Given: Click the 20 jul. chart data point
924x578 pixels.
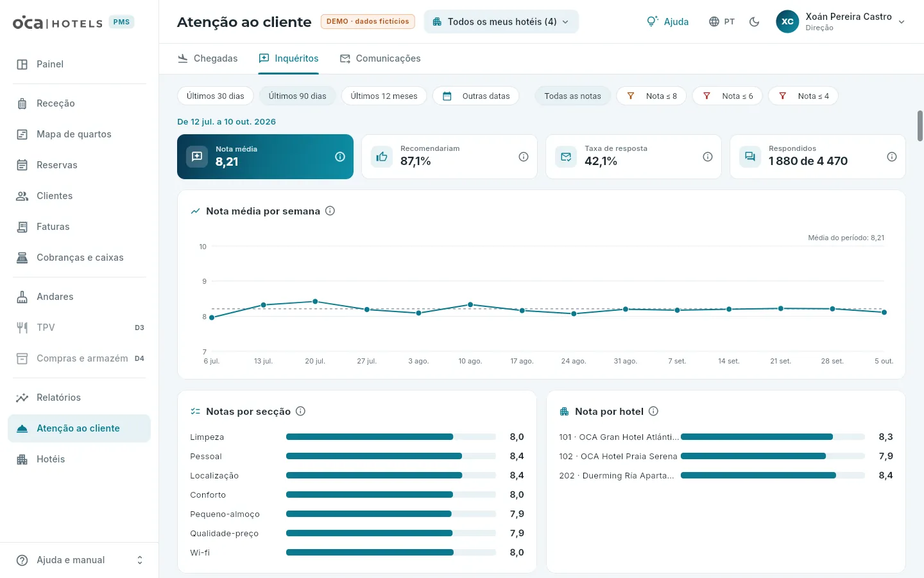Looking at the screenshot, I should coord(315,301).
